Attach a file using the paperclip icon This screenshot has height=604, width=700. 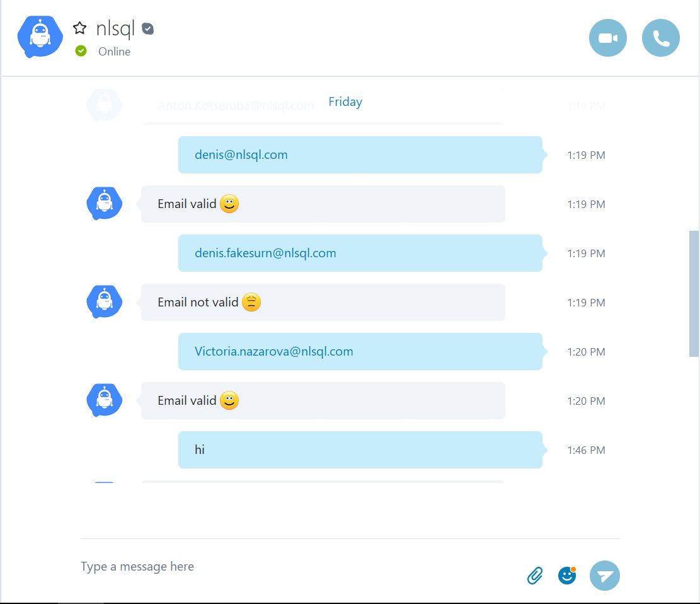(535, 576)
